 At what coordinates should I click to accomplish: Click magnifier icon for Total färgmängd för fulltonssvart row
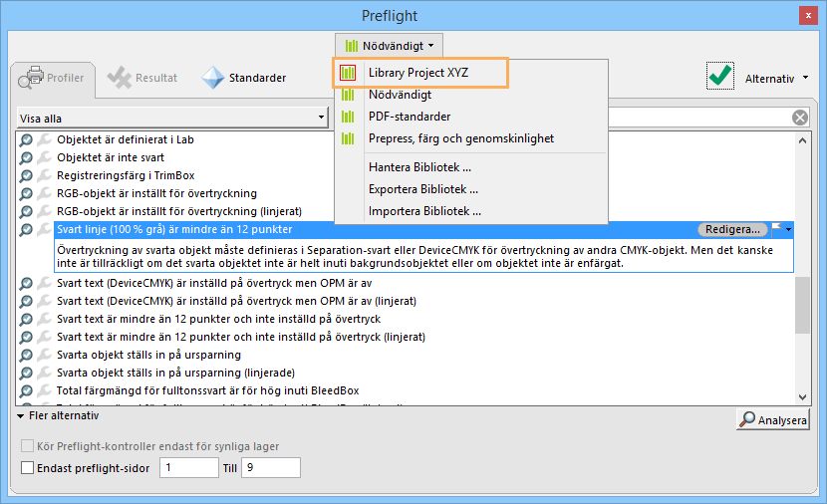[26, 390]
